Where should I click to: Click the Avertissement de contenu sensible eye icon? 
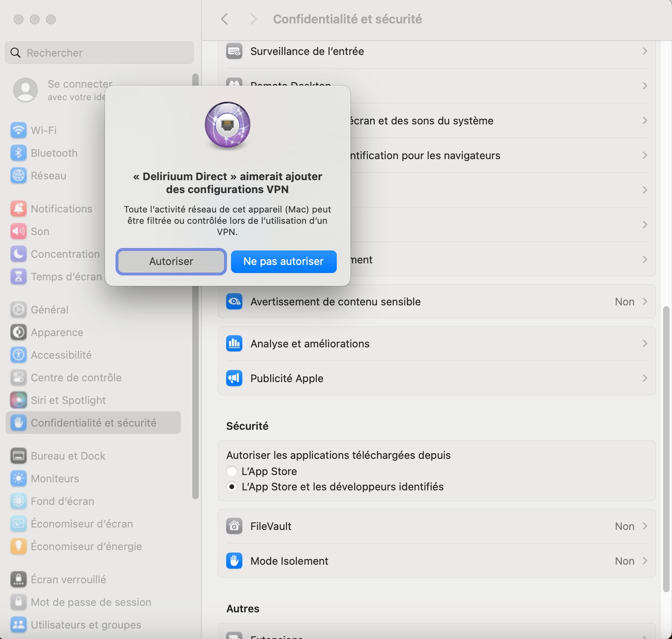[x=234, y=301]
